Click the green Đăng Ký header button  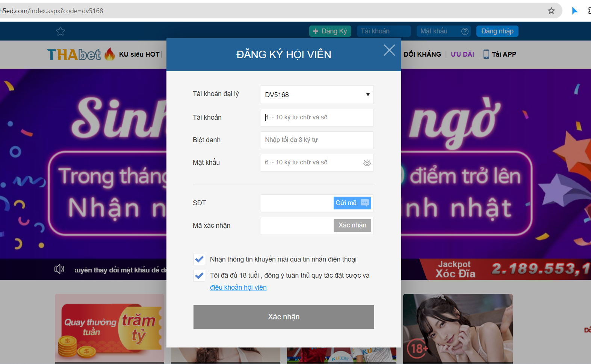click(330, 31)
